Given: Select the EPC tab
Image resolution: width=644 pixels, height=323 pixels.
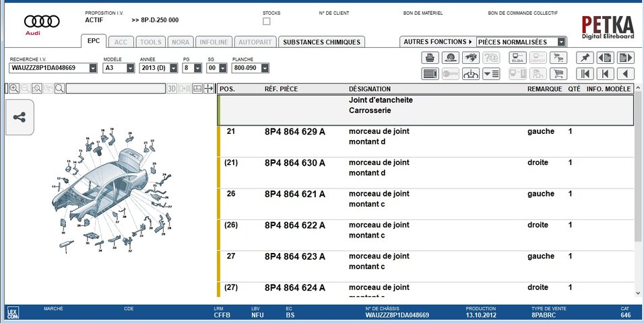Looking at the screenshot, I should pyautogui.click(x=94, y=42).
